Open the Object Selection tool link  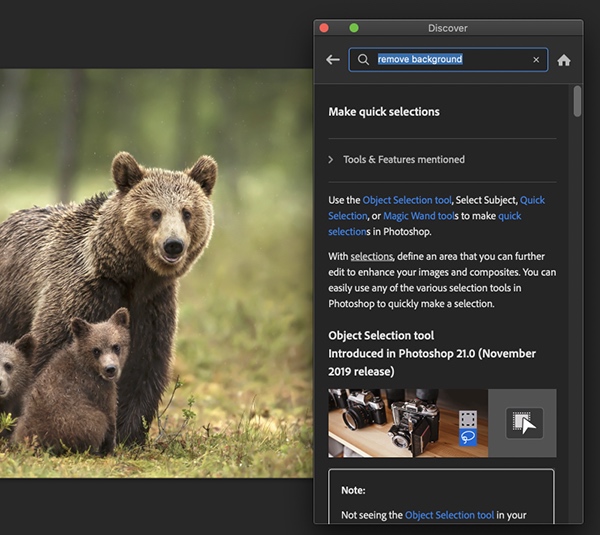click(x=407, y=200)
